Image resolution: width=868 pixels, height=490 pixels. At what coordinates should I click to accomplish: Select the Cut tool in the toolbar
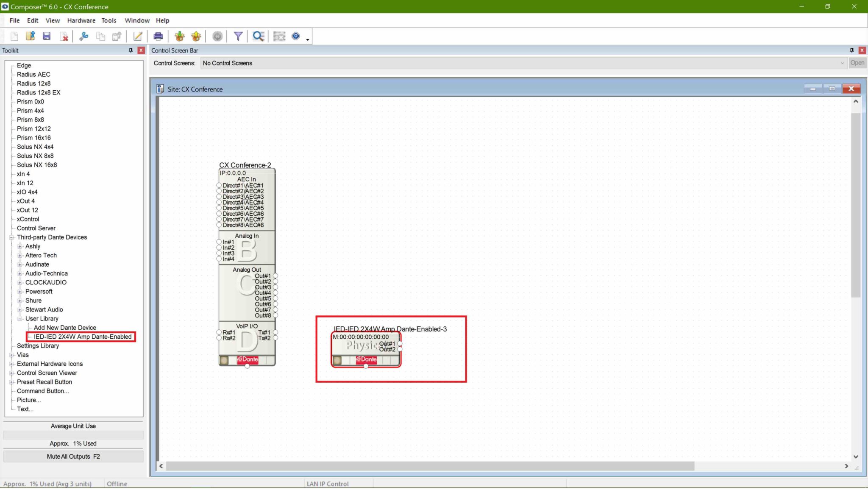[83, 36]
